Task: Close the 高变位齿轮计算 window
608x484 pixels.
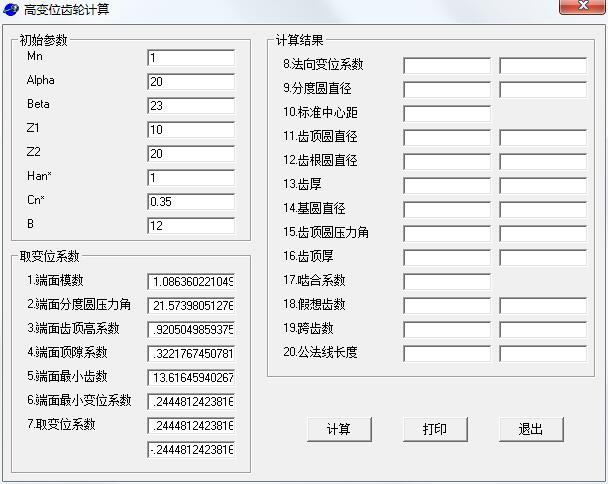Action: (x=582, y=7)
